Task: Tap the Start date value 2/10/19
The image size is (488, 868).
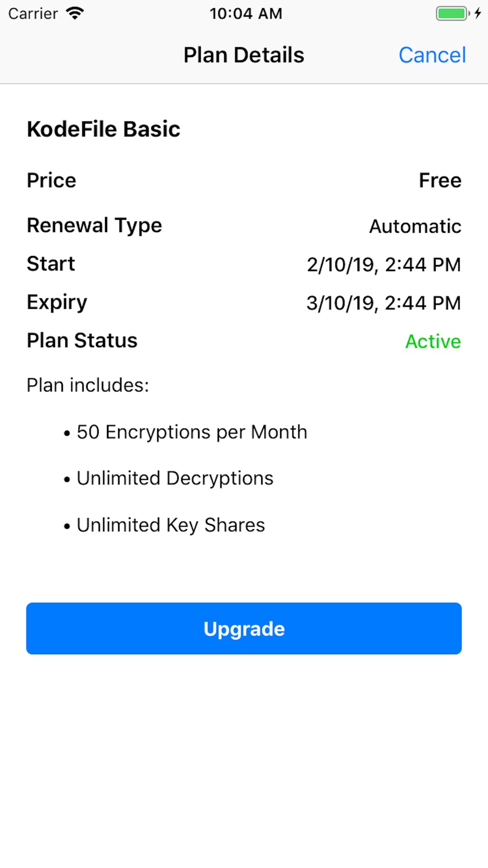Action: pyautogui.click(x=383, y=265)
